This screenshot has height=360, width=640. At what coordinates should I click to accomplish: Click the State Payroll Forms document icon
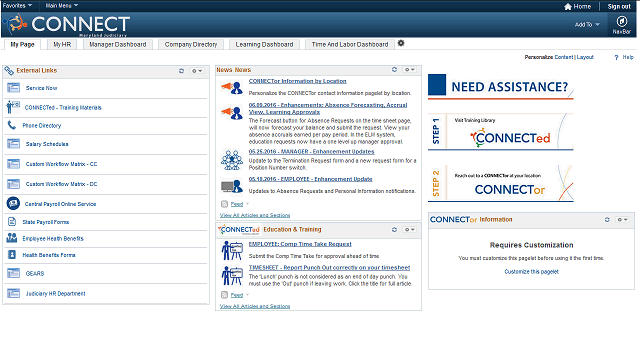click(12, 222)
